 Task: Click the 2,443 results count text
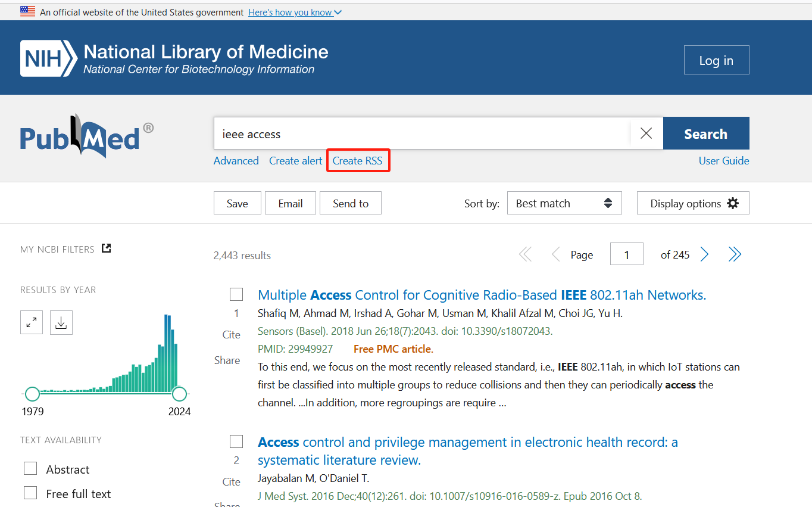tap(242, 256)
